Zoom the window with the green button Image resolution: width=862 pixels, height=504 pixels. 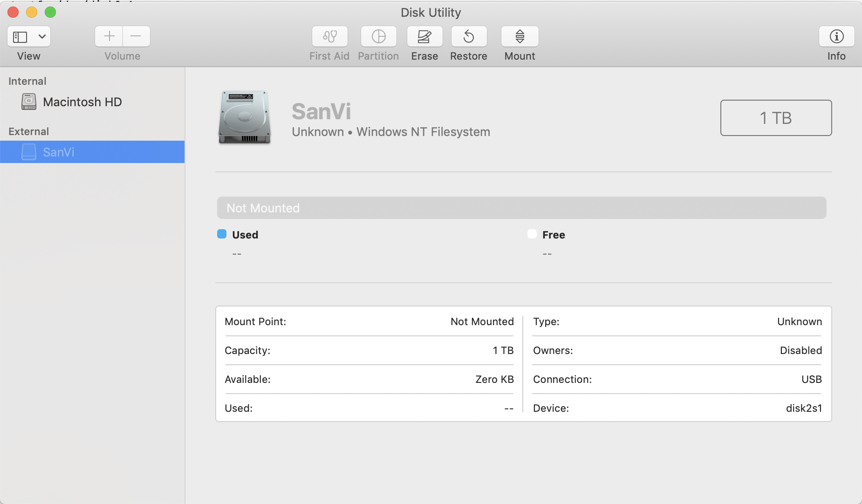pos(50,13)
